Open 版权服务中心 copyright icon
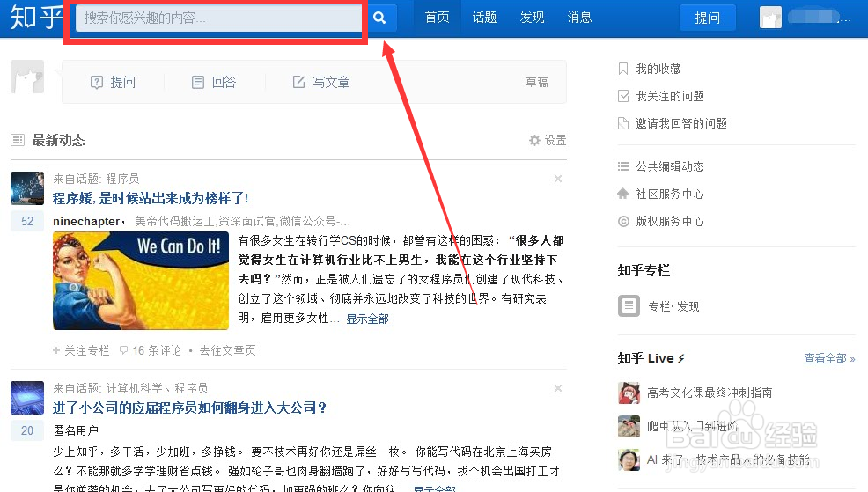 click(x=623, y=222)
